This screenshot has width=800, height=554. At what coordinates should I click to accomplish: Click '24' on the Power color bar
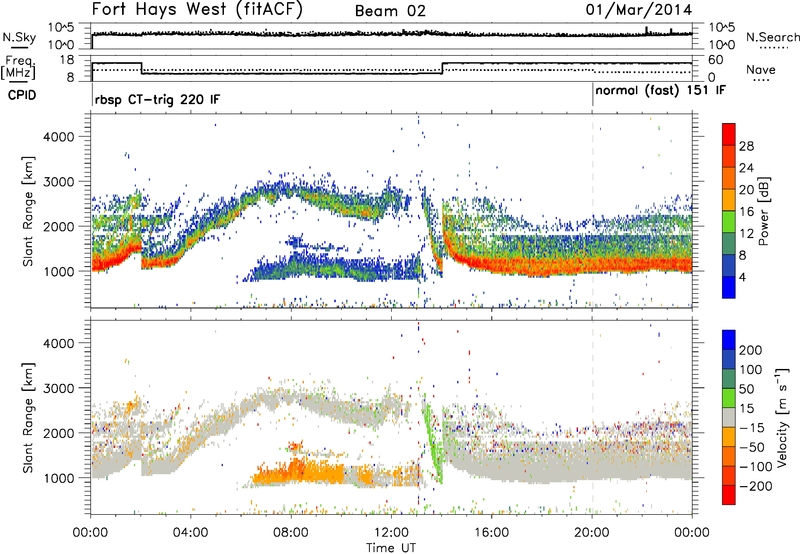[746, 168]
